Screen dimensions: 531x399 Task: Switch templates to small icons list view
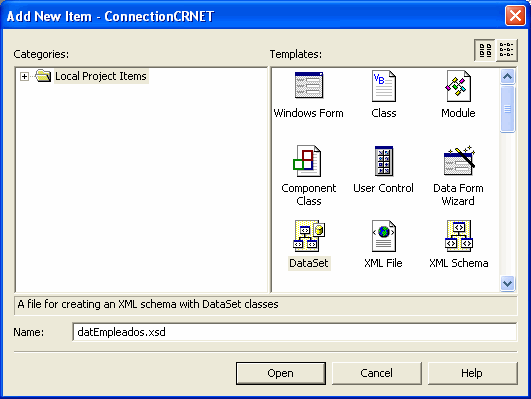click(506, 50)
